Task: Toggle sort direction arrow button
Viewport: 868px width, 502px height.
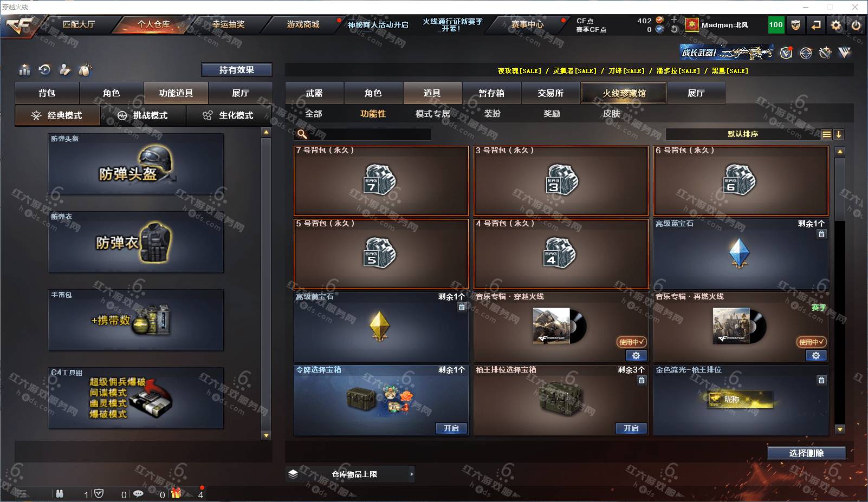Action: click(839, 134)
